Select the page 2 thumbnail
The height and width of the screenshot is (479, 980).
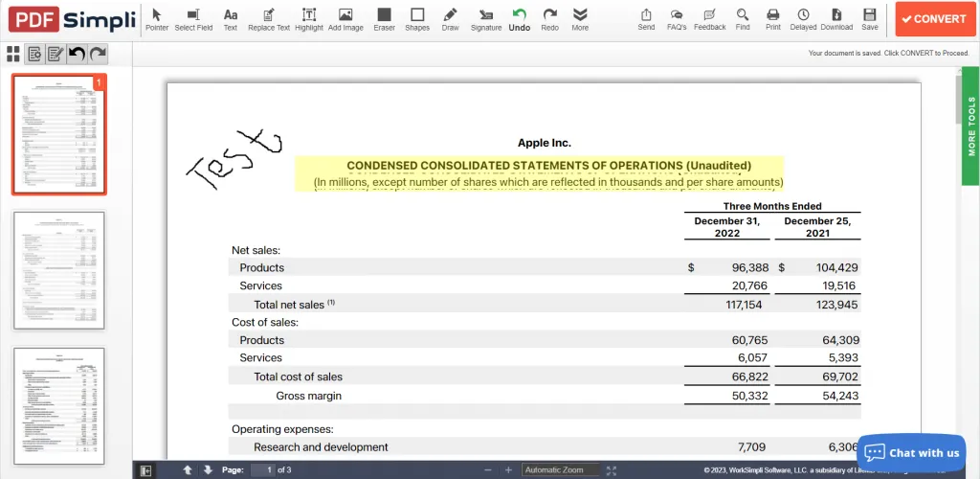click(59, 270)
